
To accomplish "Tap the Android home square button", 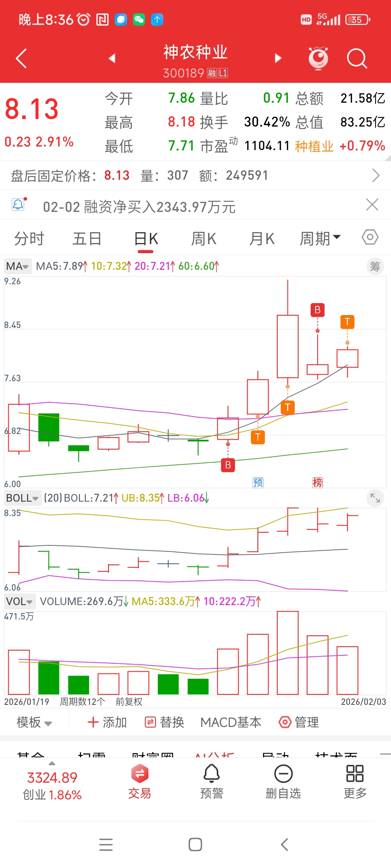I will click(195, 844).
